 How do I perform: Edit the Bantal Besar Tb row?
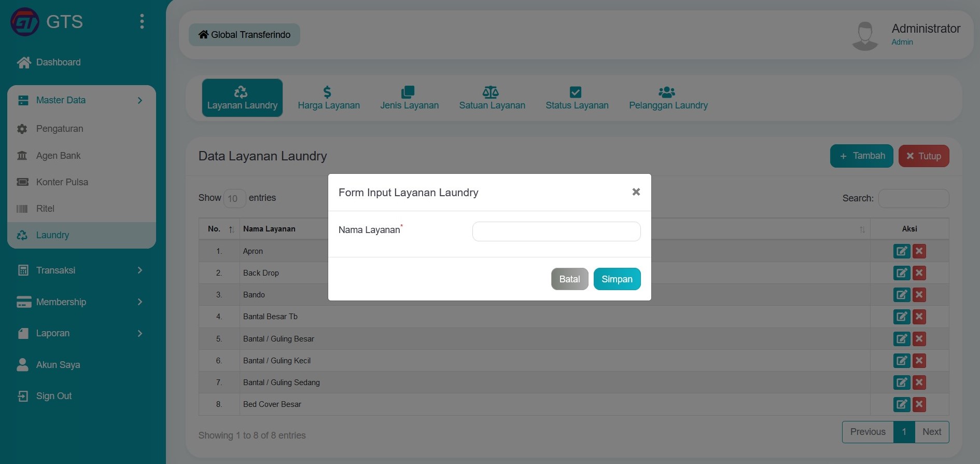click(902, 317)
